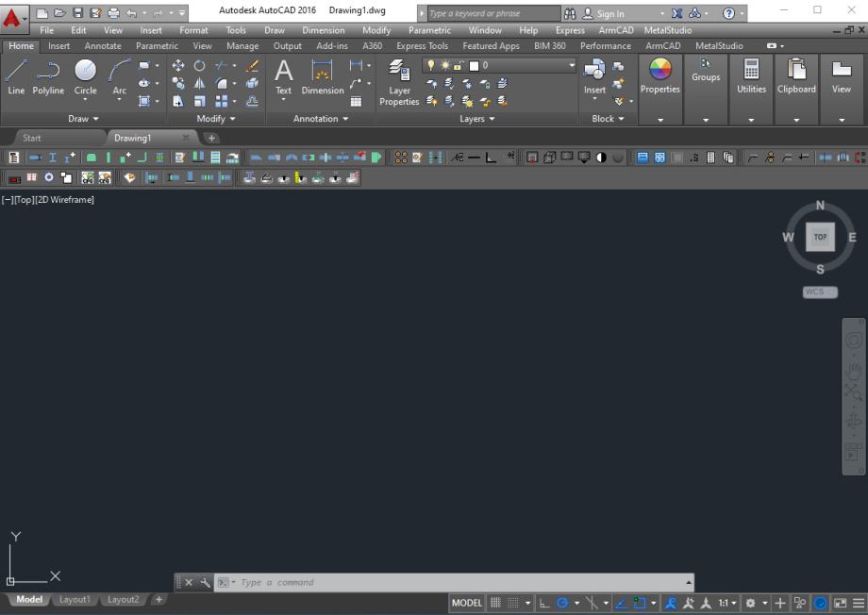Select the Arc tool
Viewport: 868px width, 615px height.
click(x=120, y=77)
